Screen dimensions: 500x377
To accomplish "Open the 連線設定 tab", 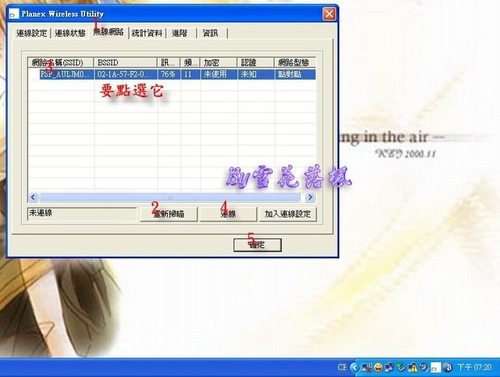I will click(32, 33).
